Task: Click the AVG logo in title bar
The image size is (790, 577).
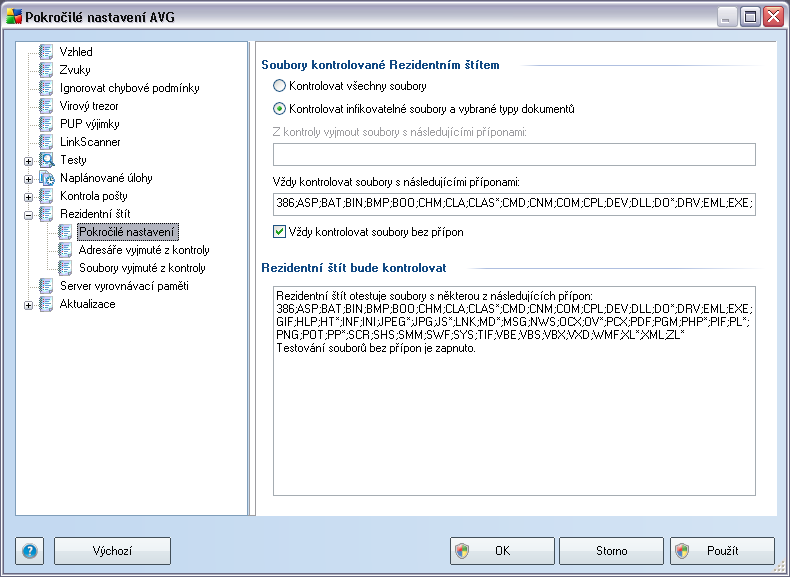Action: coord(14,17)
